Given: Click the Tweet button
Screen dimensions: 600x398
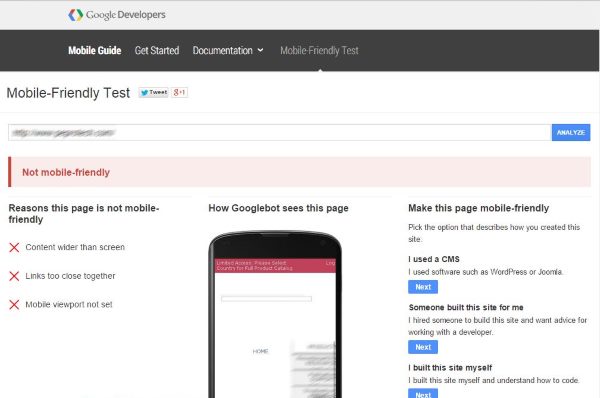Looking at the screenshot, I should tap(153, 92).
